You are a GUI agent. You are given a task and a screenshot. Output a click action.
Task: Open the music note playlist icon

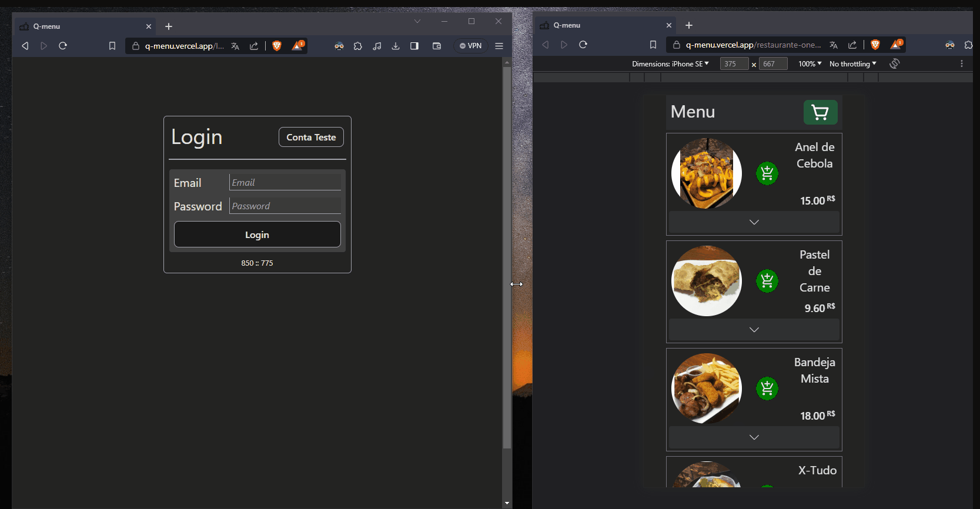pyautogui.click(x=377, y=46)
